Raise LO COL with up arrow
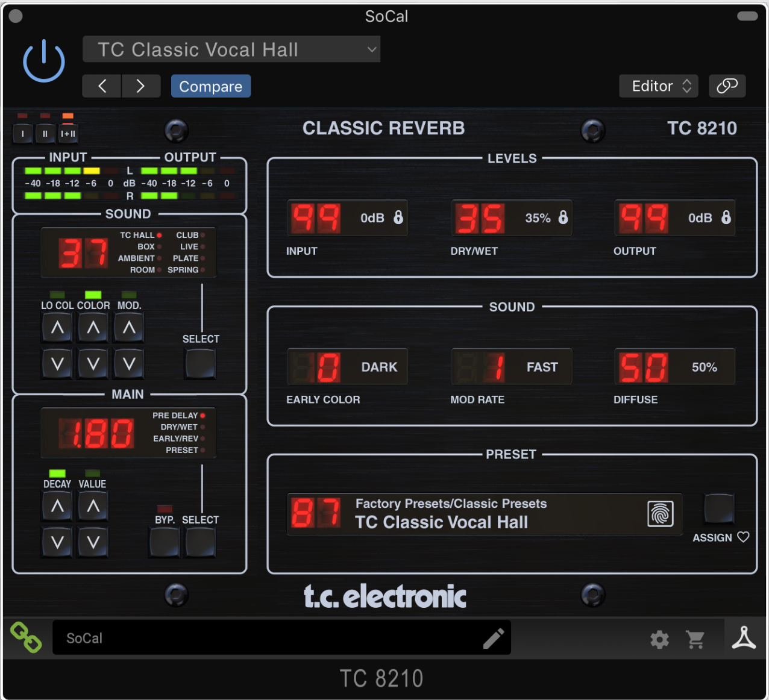The width and height of the screenshot is (769, 700). tap(57, 328)
